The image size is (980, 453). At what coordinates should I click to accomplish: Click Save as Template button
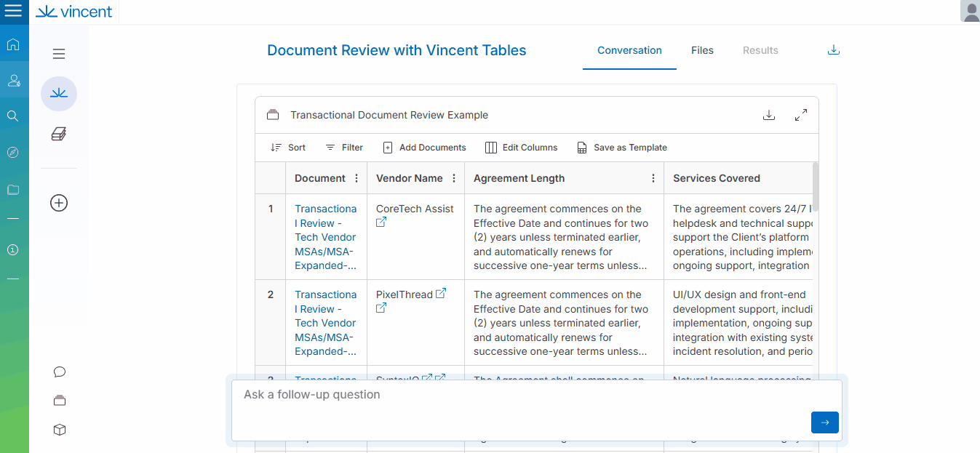point(622,148)
